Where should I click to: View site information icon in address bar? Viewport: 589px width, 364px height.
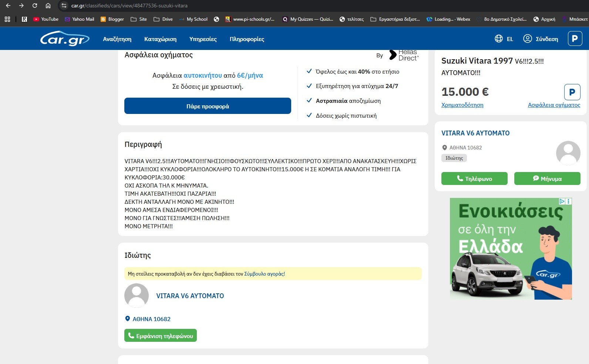(64, 6)
